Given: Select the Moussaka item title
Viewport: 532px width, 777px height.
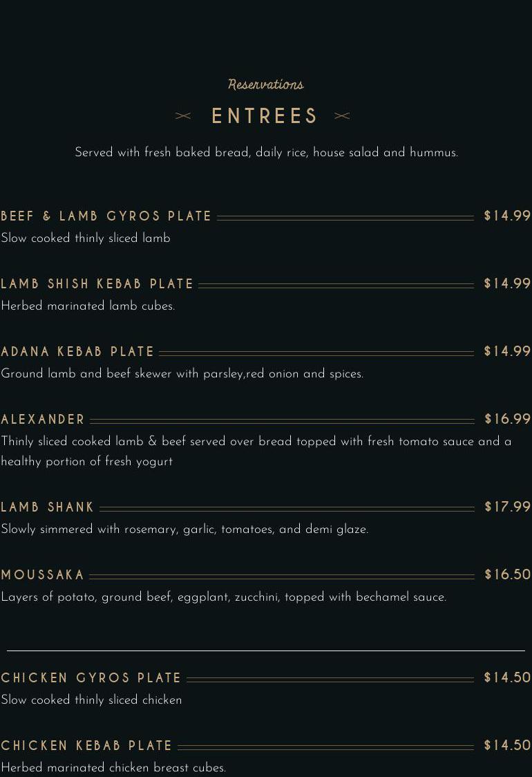Looking at the screenshot, I should (43, 575).
